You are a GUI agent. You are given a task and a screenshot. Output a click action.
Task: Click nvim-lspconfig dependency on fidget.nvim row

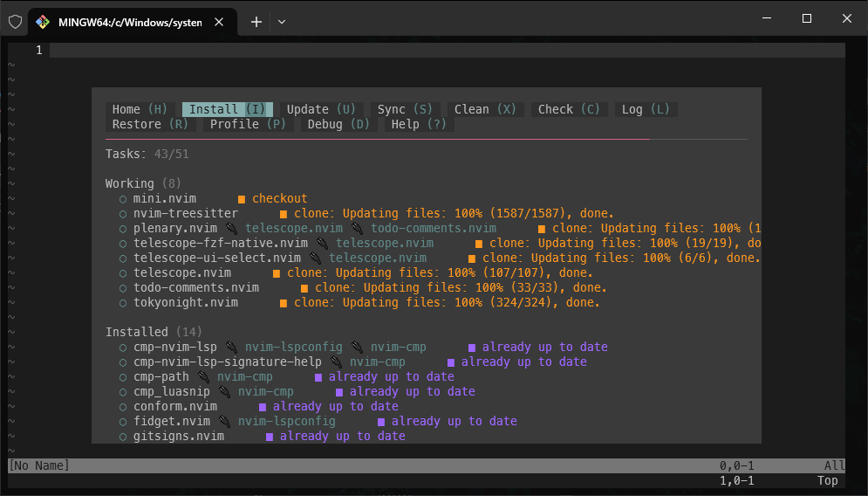[287, 421]
